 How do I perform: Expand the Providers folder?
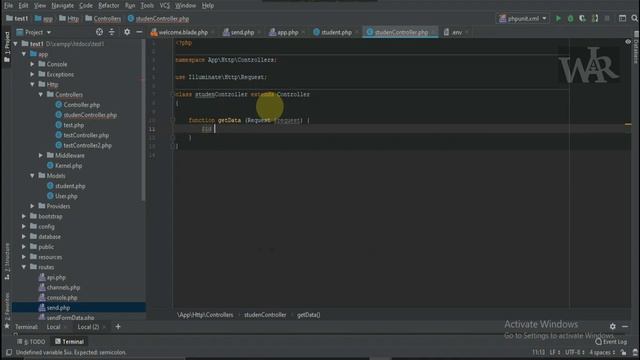pos(32,206)
